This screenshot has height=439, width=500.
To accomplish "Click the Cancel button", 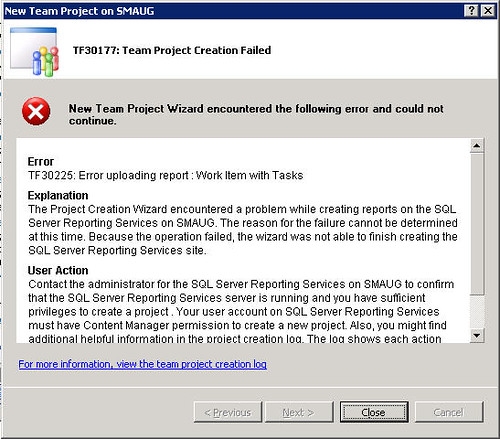I will (449, 412).
